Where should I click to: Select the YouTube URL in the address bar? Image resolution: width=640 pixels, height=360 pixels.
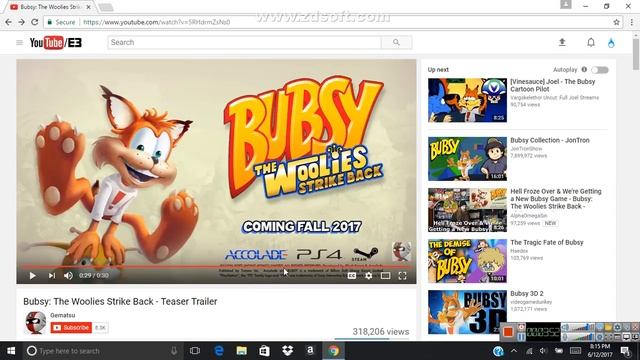[x=157, y=22]
